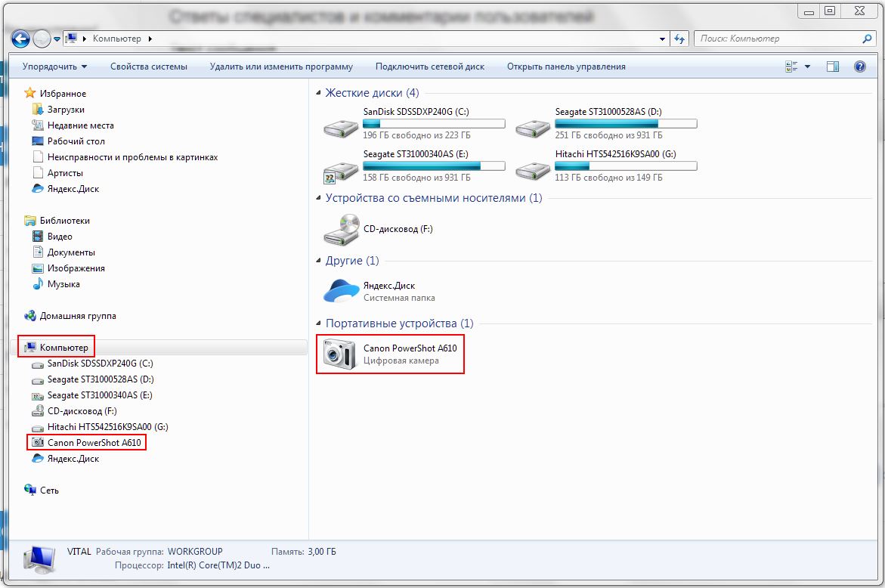Open the Упорядочить menu

54,67
